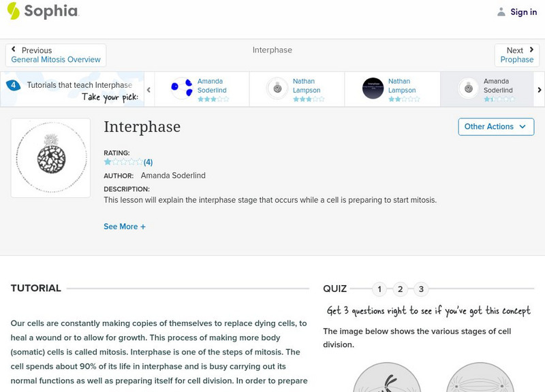The width and height of the screenshot is (545, 392).
Task: Click the Sophia logo icon
Action: tap(14, 11)
